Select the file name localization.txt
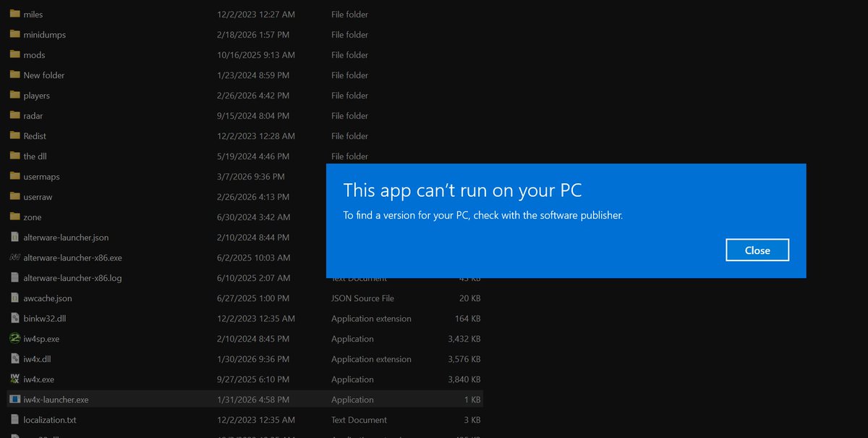This screenshot has width=868, height=438. click(49, 420)
